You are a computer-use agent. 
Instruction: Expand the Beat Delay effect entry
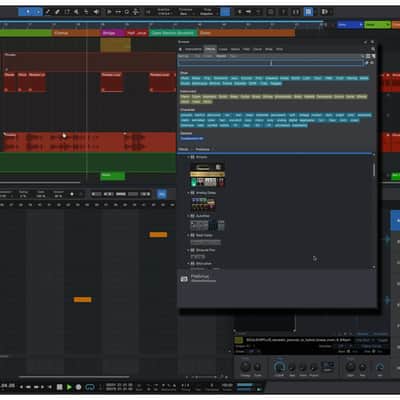tap(188, 235)
